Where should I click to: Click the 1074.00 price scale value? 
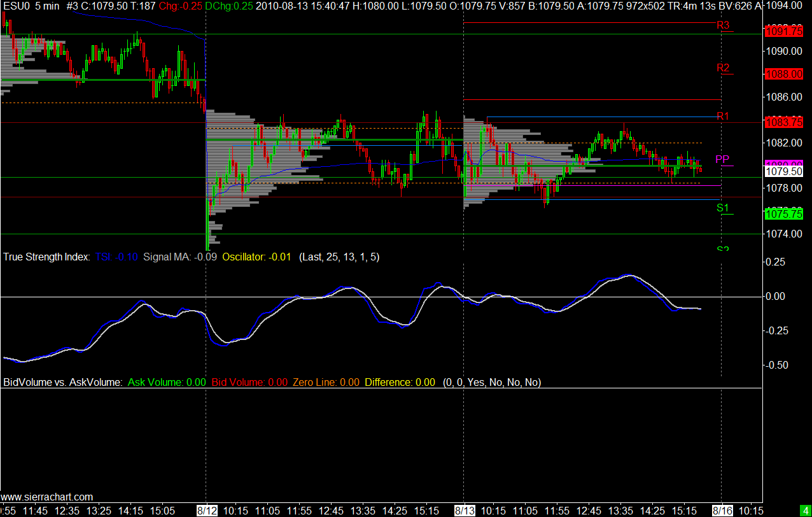(x=785, y=234)
